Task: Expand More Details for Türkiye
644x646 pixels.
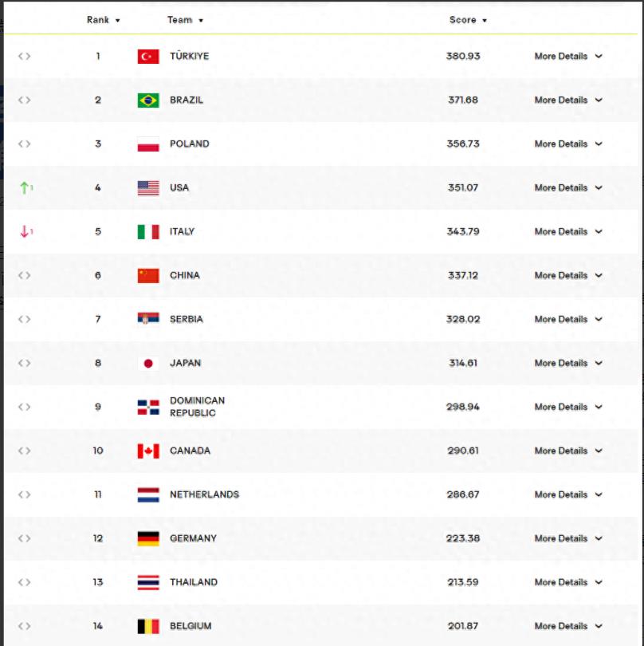Action: (x=568, y=57)
